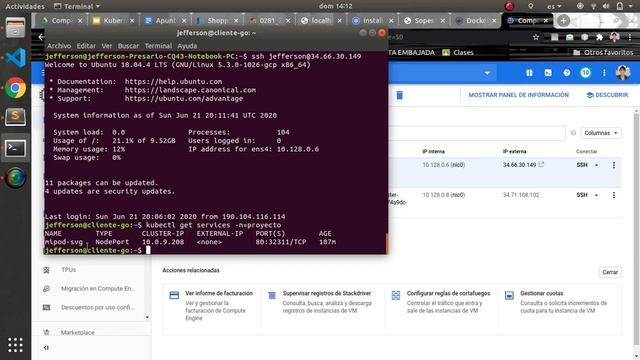Open the Files manager in the dock
This screenshot has width=640, height=360.
(x=16, y=28)
